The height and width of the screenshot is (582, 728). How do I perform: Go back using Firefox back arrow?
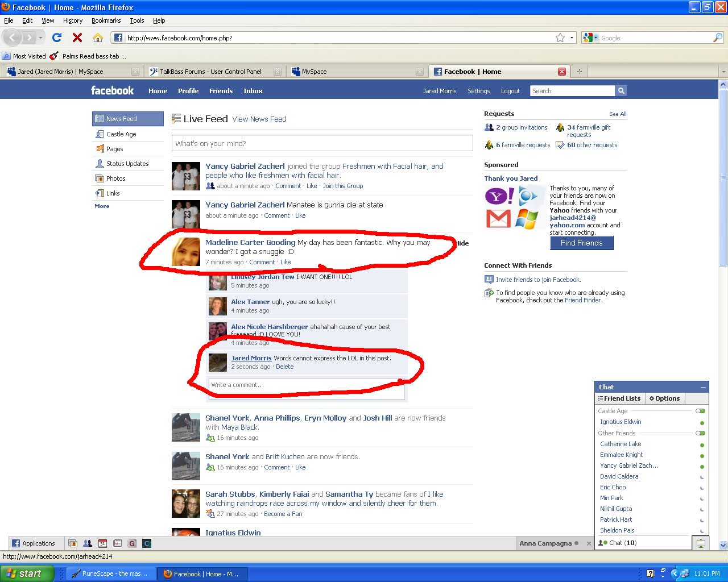(13, 38)
